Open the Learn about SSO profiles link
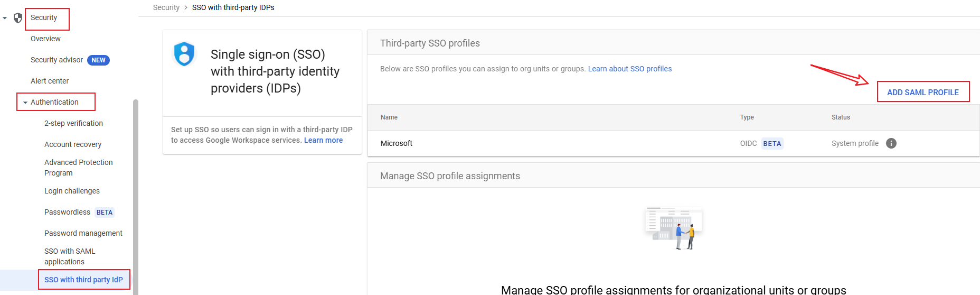 point(629,69)
